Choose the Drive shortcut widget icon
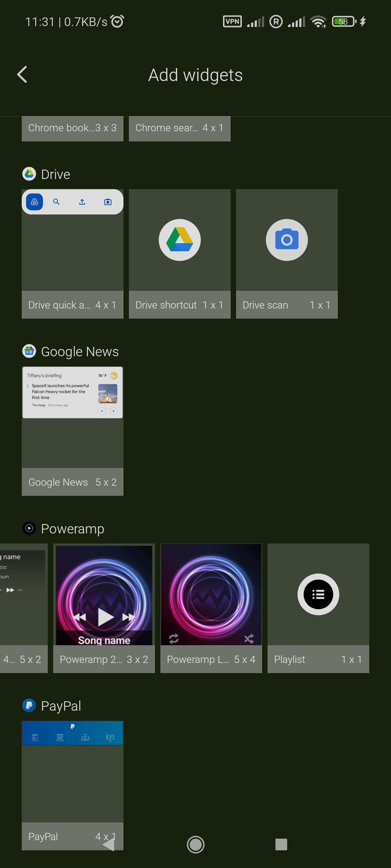 click(180, 240)
